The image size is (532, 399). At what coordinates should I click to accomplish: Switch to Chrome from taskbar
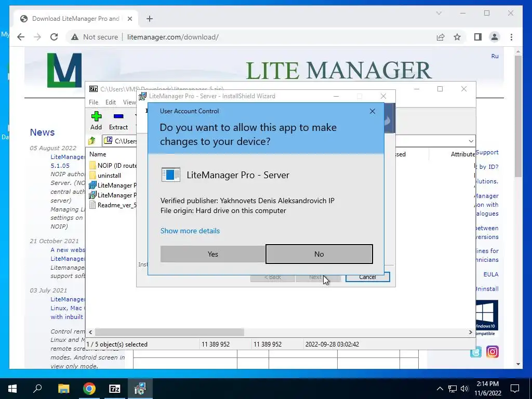(x=89, y=389)
